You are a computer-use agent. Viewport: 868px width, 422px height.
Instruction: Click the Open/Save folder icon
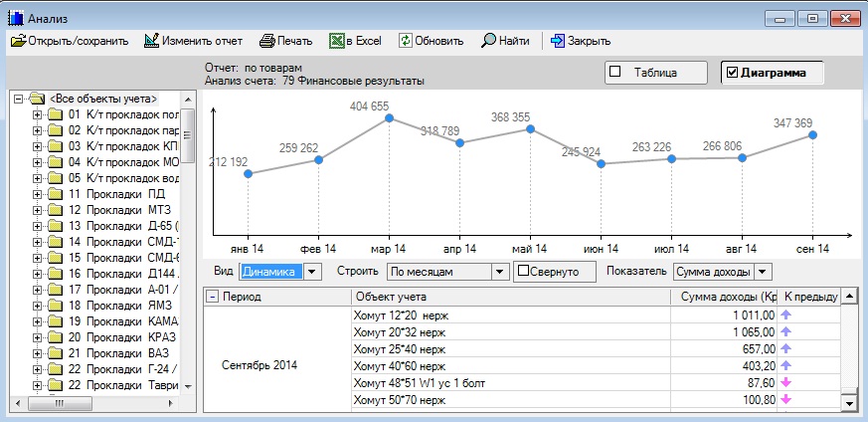(18, 41)
